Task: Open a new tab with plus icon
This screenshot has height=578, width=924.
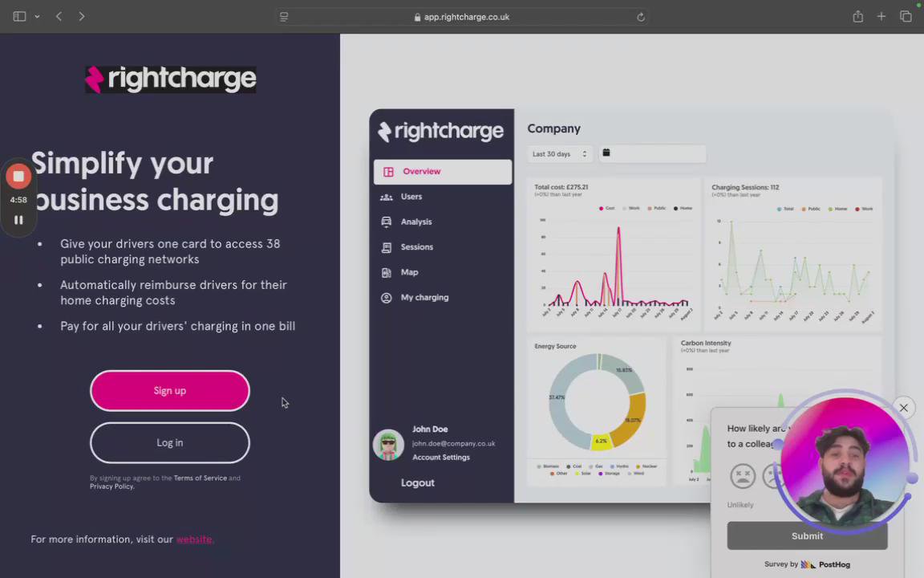Action: coord(881,17)
